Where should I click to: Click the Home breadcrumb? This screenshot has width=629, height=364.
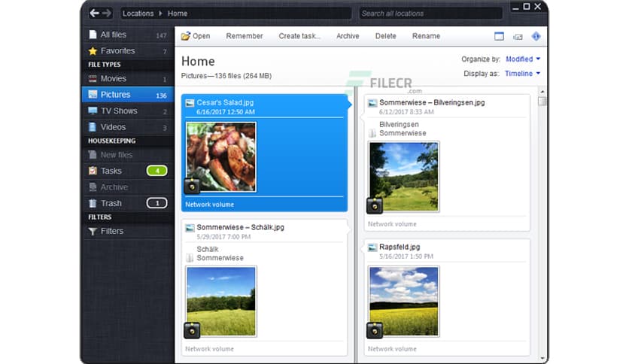click(x=178, y=14)
